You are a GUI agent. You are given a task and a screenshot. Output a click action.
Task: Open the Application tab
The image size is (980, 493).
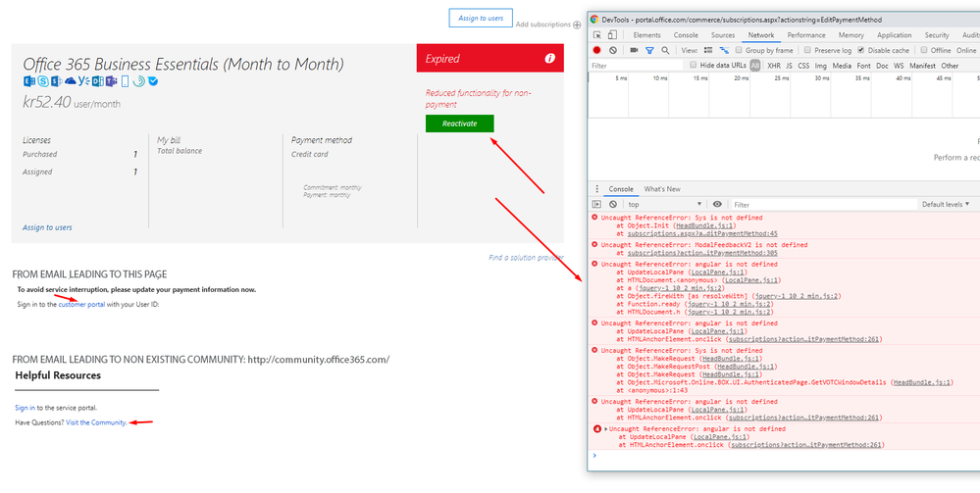click(895, 35)
